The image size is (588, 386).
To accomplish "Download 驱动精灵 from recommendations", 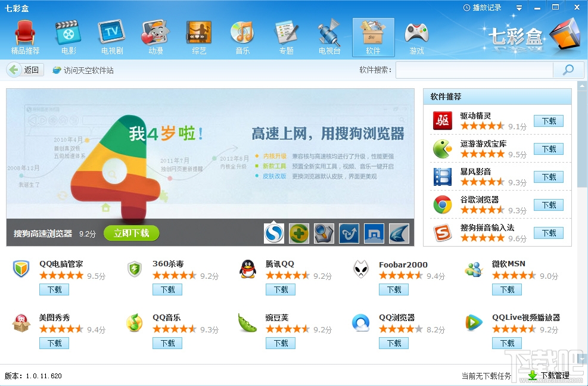I will pos(549,121).
